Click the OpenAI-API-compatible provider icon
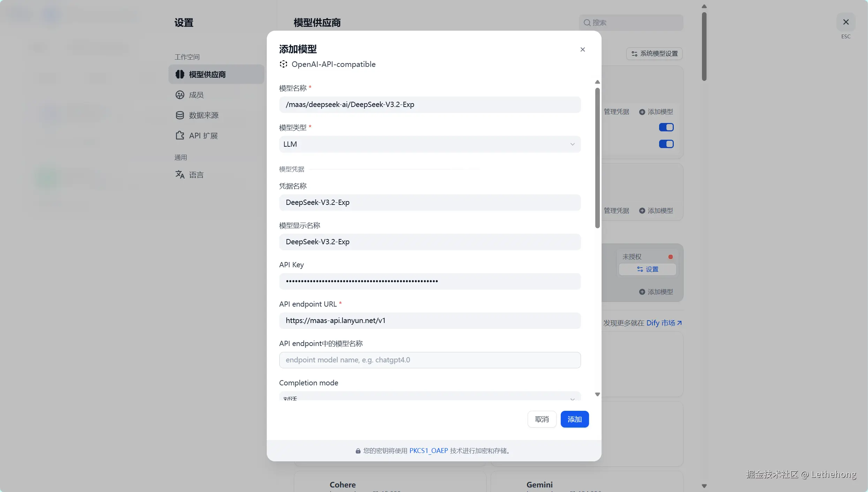The height and width of the screenshot is (492, 868). click(283, 64)
